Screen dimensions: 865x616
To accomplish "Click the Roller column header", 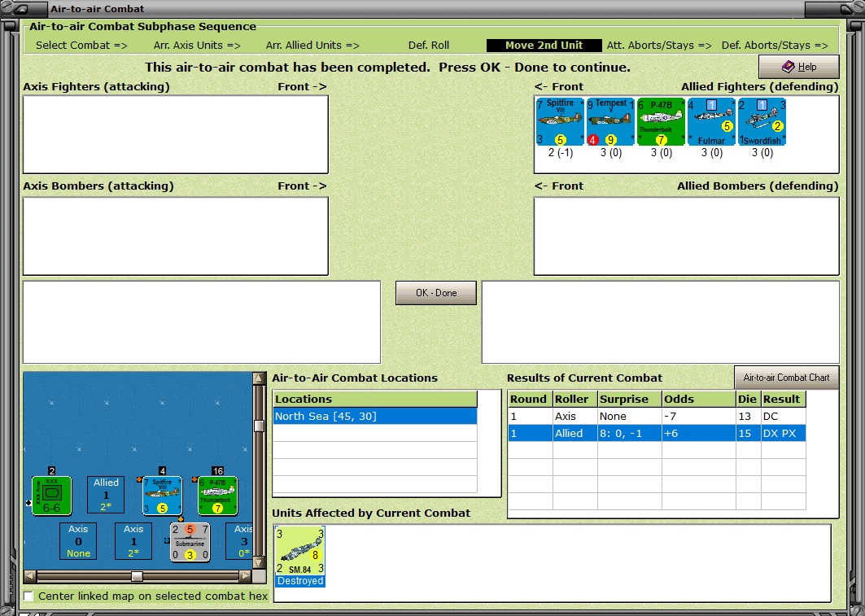I will coord(574,400).
